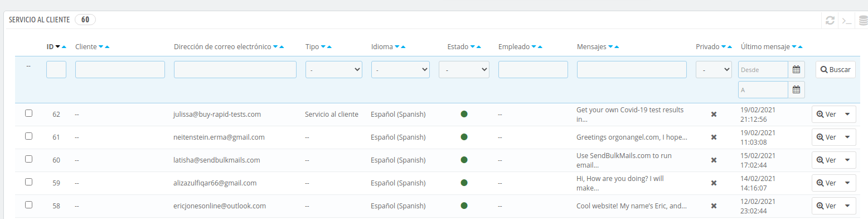Screen dimensions: 868x219
Task: Refresh the customer service list icon
Action: click(x=830, y=21)
